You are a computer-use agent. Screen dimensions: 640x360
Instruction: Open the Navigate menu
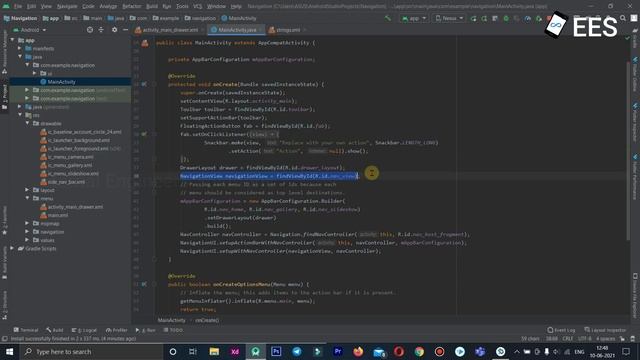pos(67,6)
